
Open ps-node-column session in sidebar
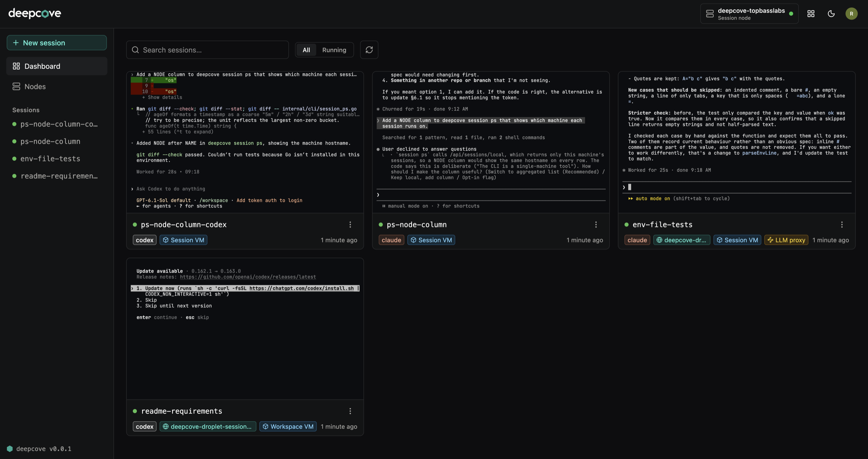coord(57,141)
